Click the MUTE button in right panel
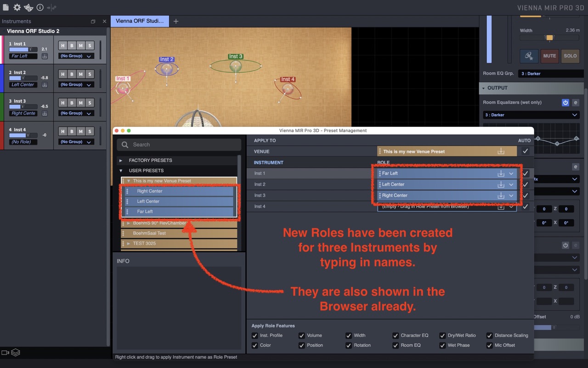The height and width of the screenshot is (368, 588). pos(550,56)
